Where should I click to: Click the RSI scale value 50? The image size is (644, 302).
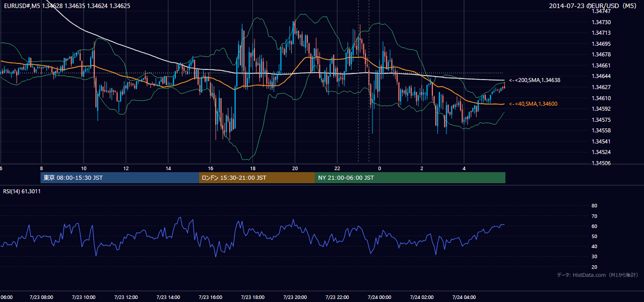(594, 236)
